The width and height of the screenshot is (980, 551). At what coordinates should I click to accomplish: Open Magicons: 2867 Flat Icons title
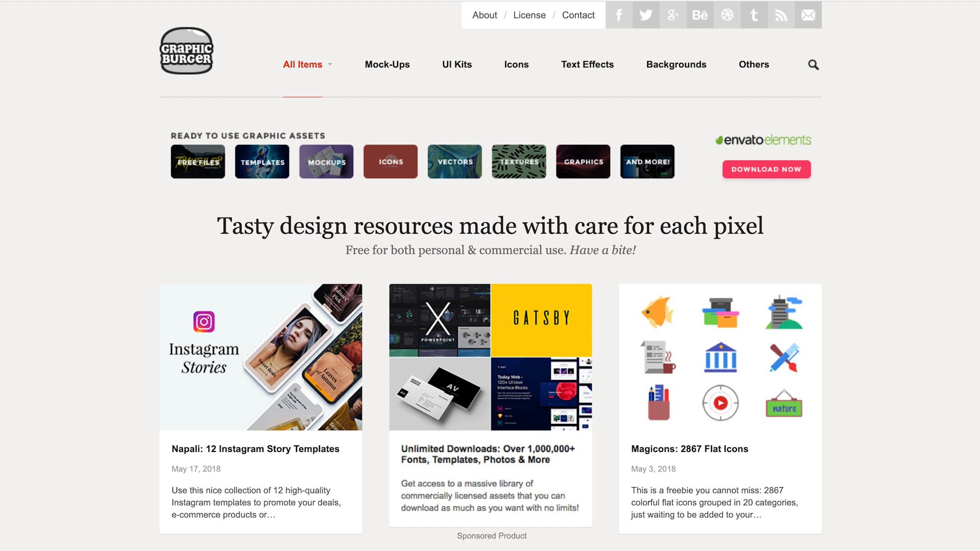pos(690,449)
